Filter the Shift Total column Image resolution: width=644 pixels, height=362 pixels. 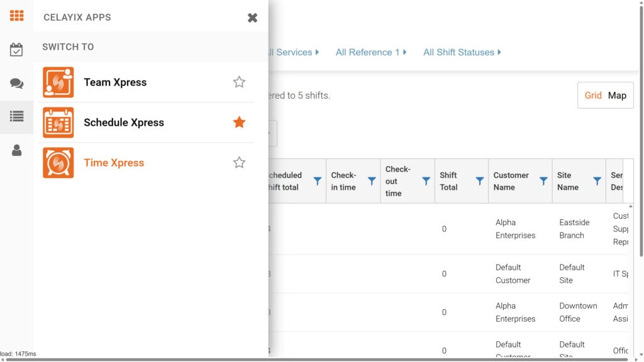coord(480,181)
